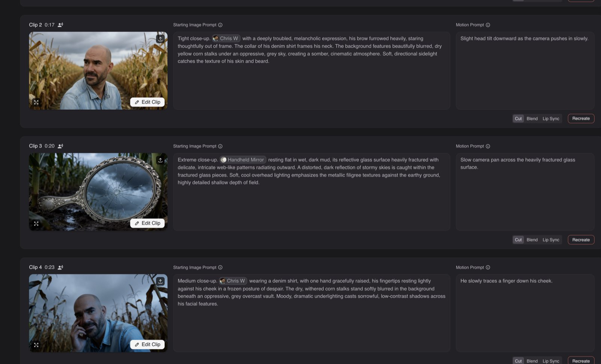Click the Chris W tag in Clip 4 prompt
The width and height of the screenshot is (601, 364).
(233, 281)
